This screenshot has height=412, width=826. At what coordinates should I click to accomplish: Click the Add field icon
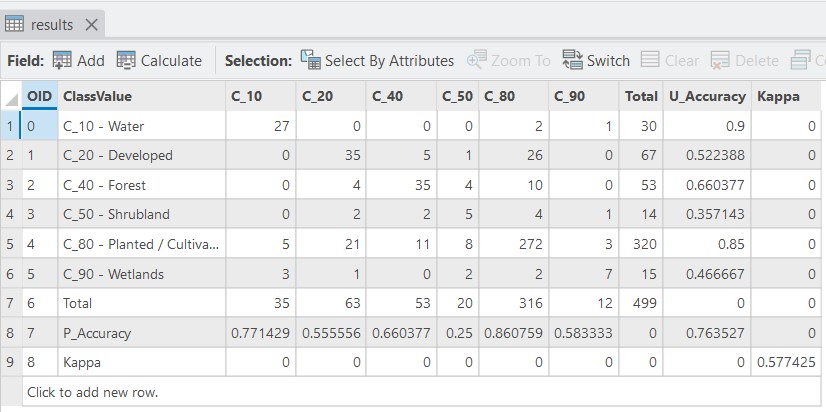tap(62, 61)
